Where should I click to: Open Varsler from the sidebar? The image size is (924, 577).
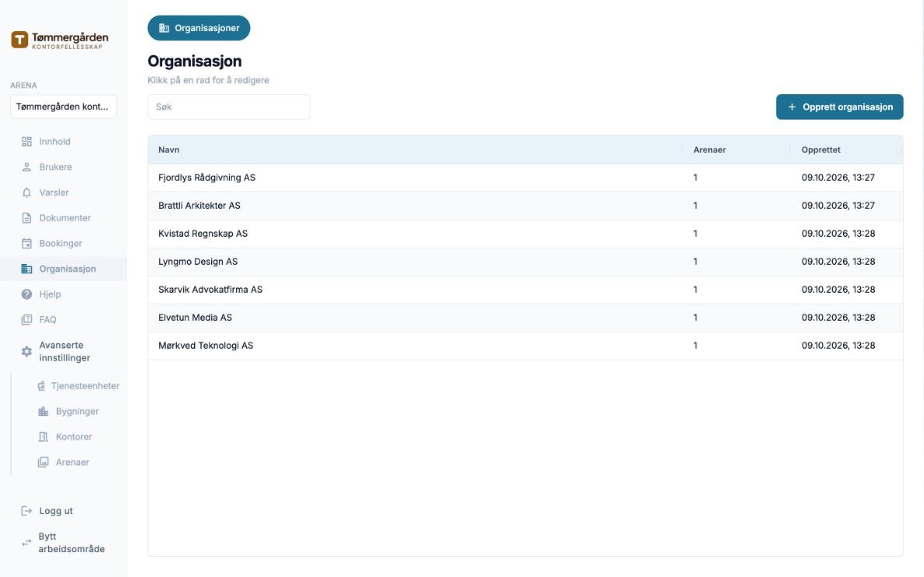click(x=64, y=192)
